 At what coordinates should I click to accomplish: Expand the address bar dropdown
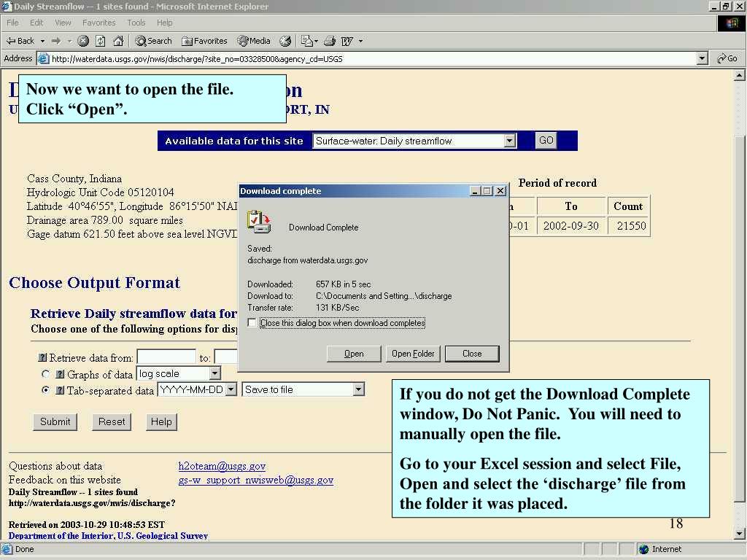702,58
